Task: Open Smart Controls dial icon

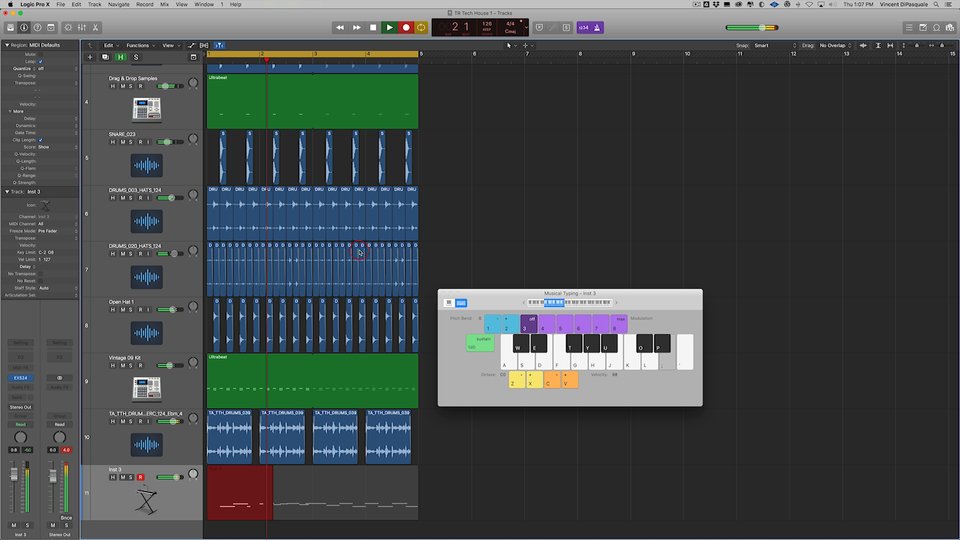Action: (x=68, y=28)
